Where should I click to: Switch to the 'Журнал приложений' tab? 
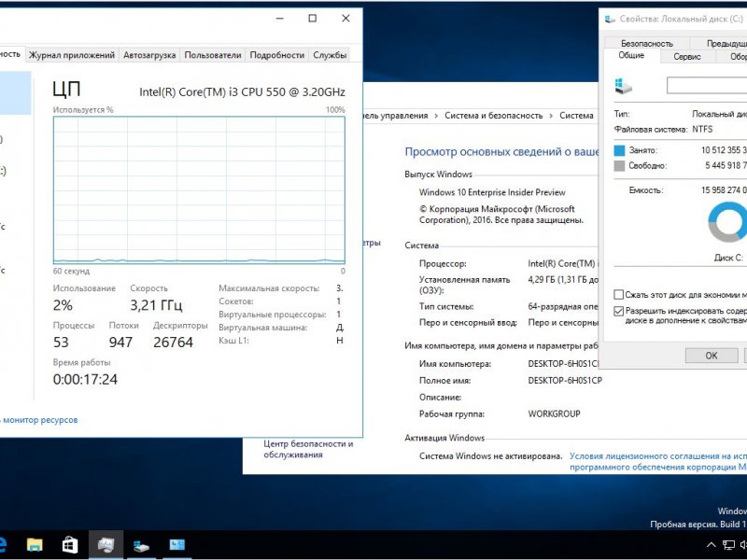click(x=72, y=55)
